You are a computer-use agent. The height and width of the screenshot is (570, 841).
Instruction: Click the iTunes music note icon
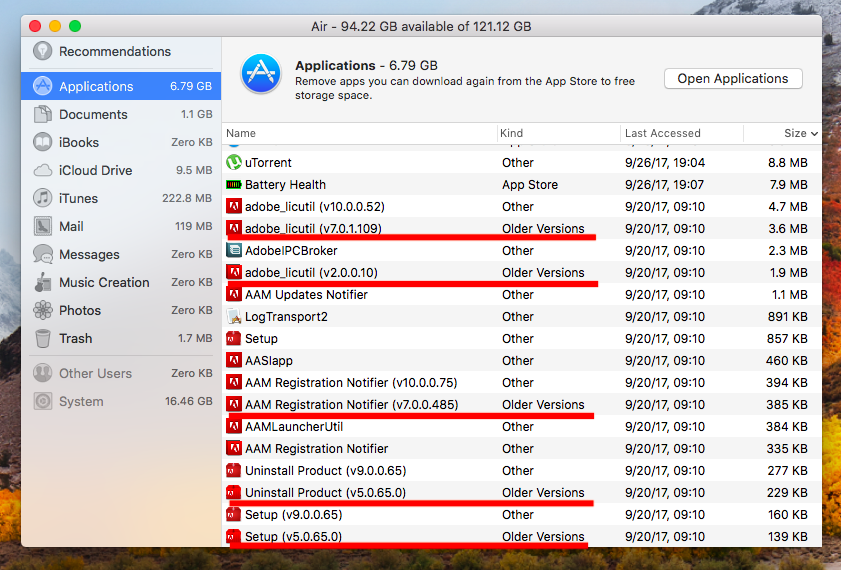[42, 198]
